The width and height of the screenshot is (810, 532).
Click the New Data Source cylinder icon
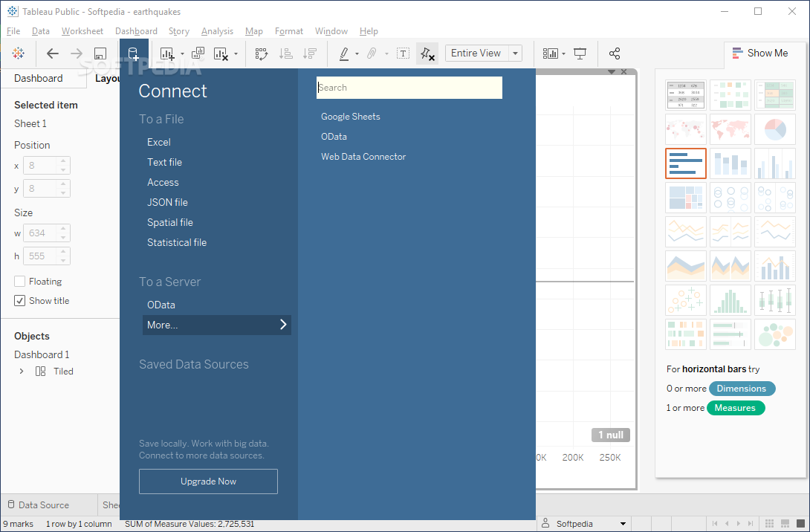(x=133, y=53)
